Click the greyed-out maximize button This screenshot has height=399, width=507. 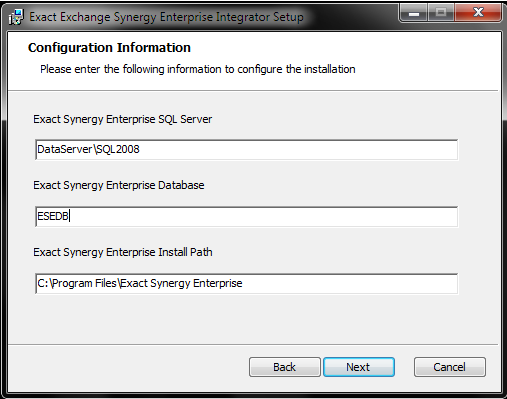coord(441,13)
